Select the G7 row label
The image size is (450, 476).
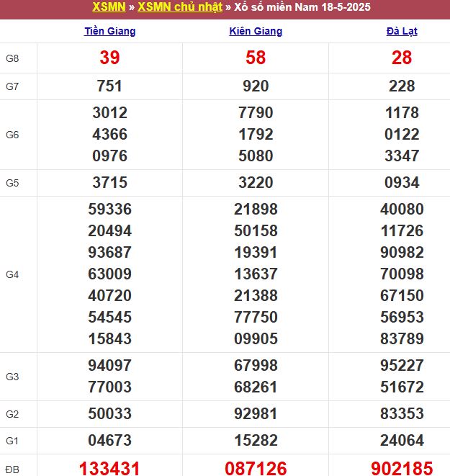(12, 86)
